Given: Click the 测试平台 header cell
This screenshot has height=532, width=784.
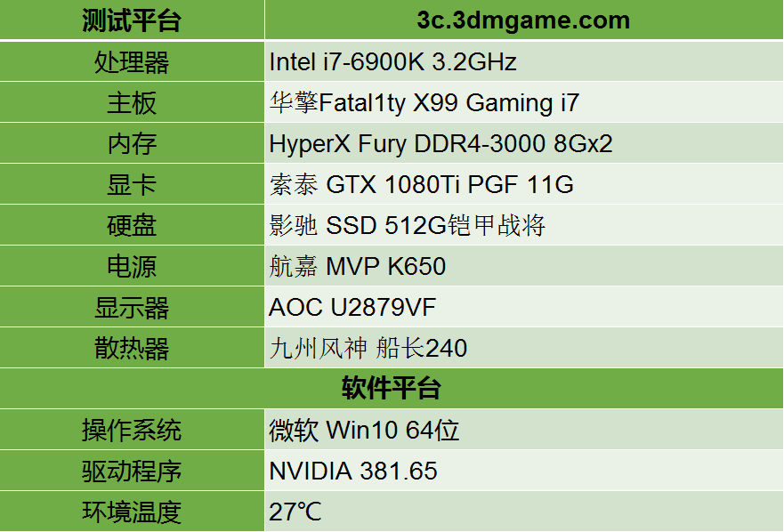Looking at the screenshot, I should tap(132, 20).
